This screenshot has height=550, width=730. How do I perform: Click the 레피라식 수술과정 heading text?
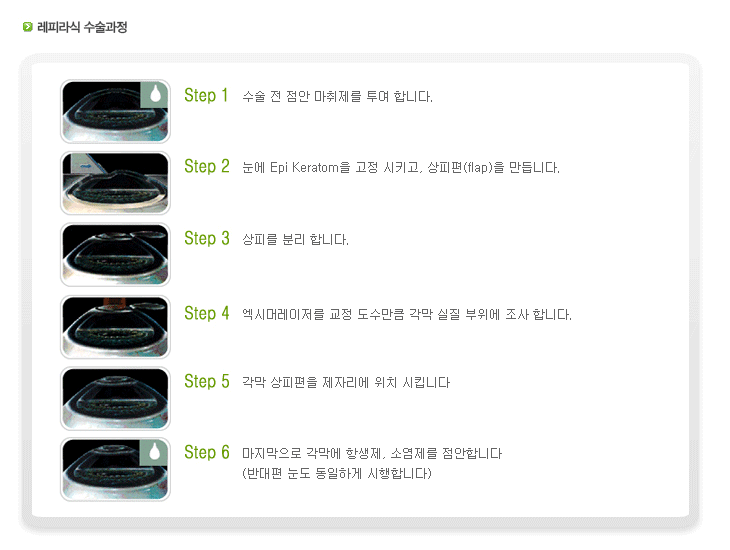pos(82,27)
